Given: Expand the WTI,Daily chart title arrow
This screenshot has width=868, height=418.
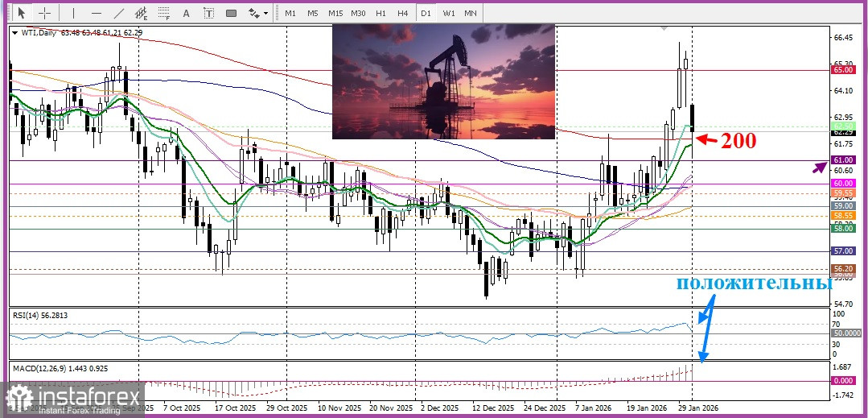Looking at the screenshot, I should [x=15, y=32].
